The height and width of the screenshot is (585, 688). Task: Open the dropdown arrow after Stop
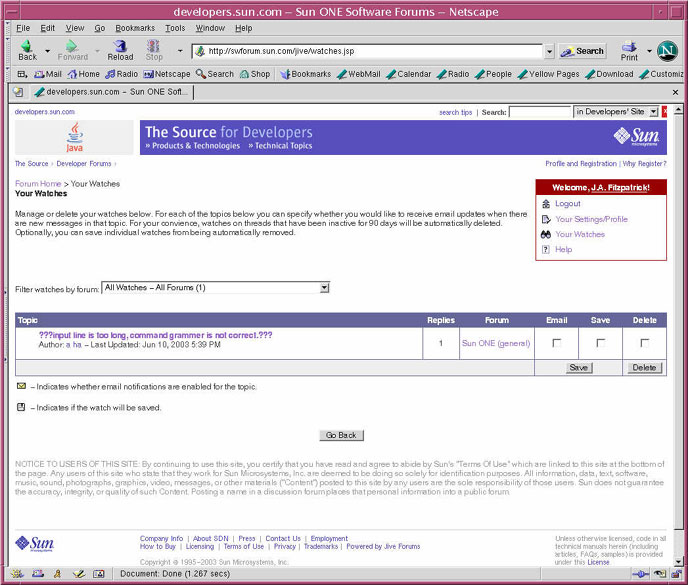(180, 51)
